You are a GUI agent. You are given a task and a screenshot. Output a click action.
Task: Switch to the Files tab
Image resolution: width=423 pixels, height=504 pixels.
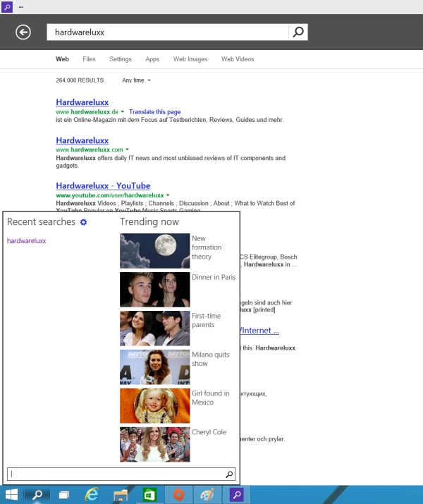tap(89, 59)
